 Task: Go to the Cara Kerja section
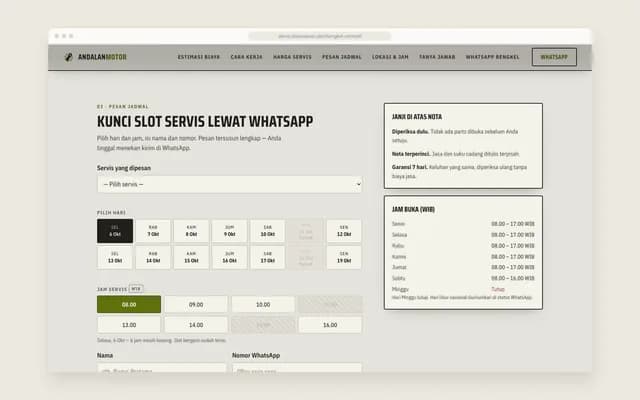[x=247, y=57]
